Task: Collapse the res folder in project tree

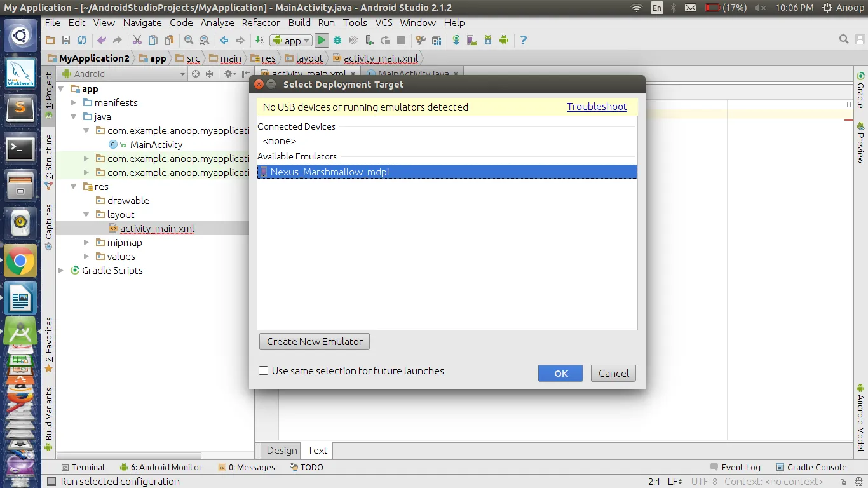Action: pos(74,187)
